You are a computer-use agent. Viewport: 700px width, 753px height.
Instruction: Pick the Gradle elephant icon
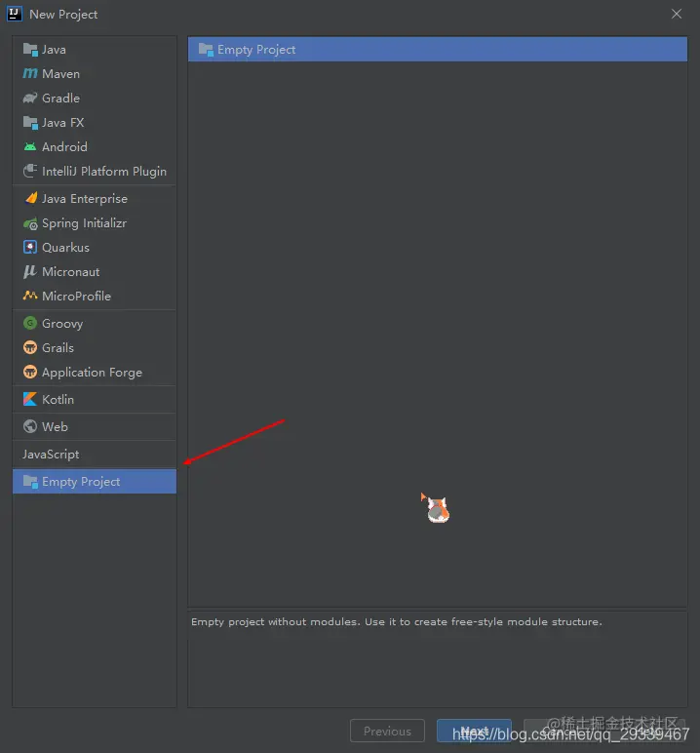point(30,98)
